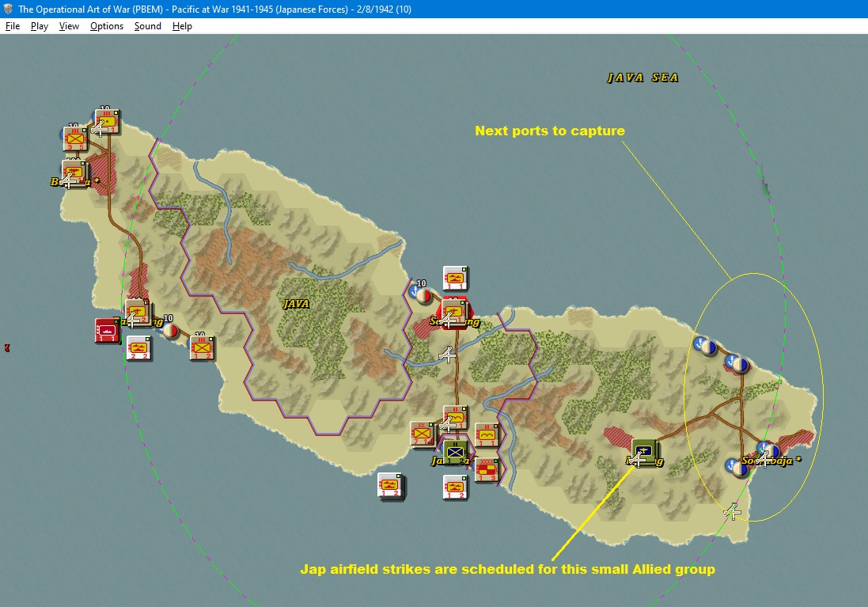868x607 pixels.
Task: Open the Play menu
Action: coord(40,26)
